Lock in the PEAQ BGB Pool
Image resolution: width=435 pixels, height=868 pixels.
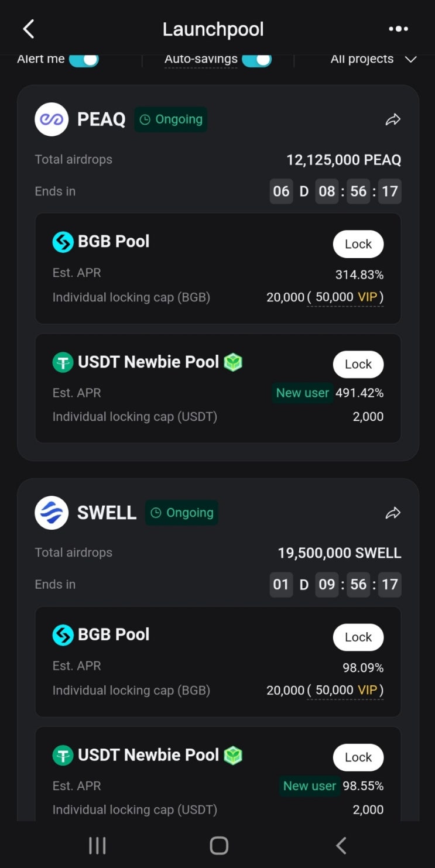tap(358, 245)
